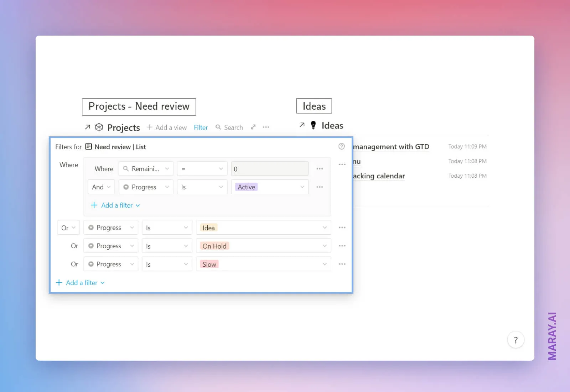Screen dimensions: 570x392
Task: Click the Projects database cube icon
Action: point(98,127)
